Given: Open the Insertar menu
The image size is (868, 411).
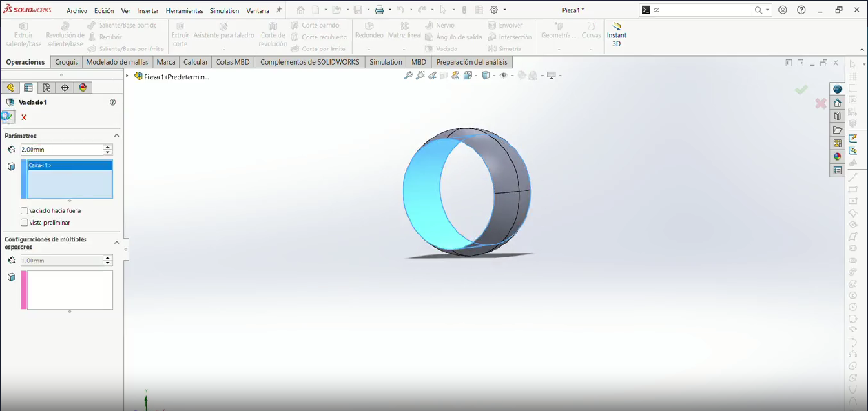Looking at the screenshot, I should [x=148, y=11].
